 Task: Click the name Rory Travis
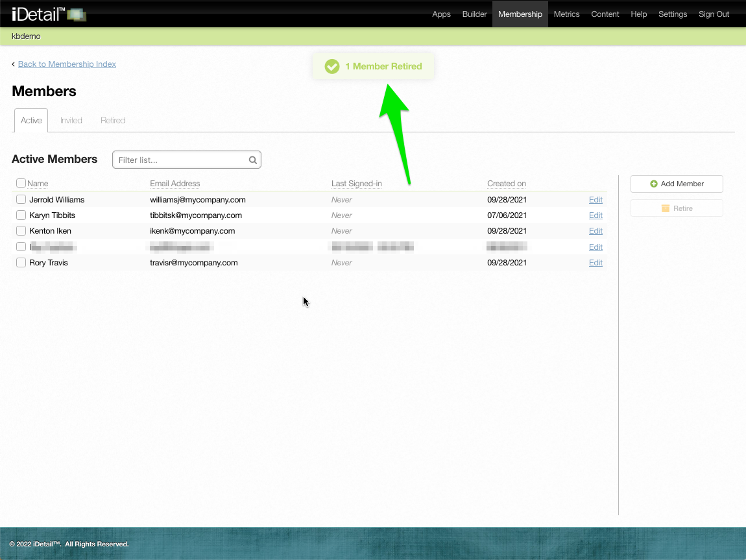point(49,263)
